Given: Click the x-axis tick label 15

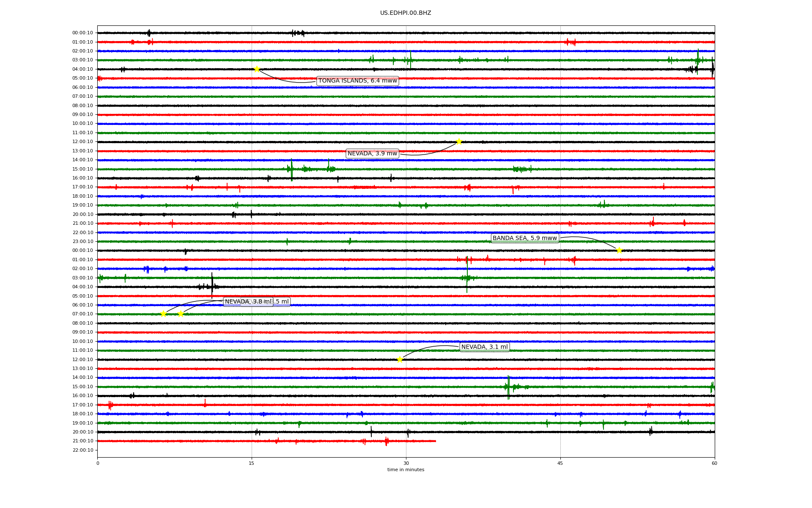Looking at the screenshot, I should pos(252,463).
